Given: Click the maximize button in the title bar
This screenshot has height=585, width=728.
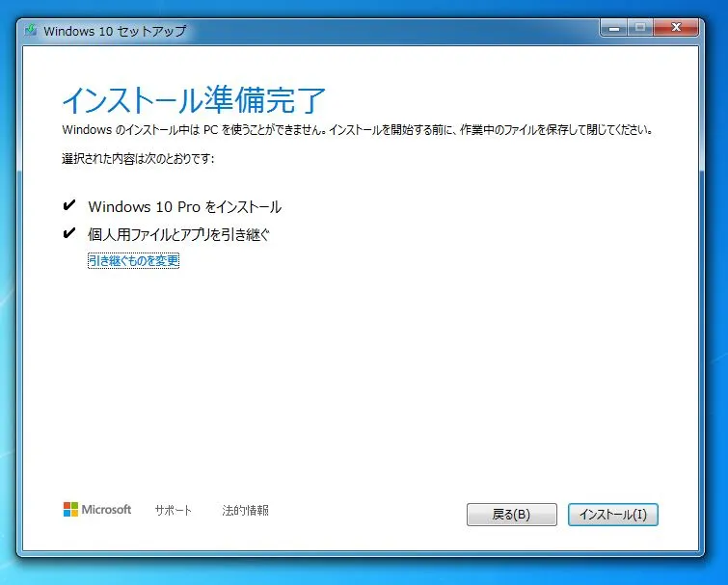Looking at the screenshot, I should coord(640,28).
